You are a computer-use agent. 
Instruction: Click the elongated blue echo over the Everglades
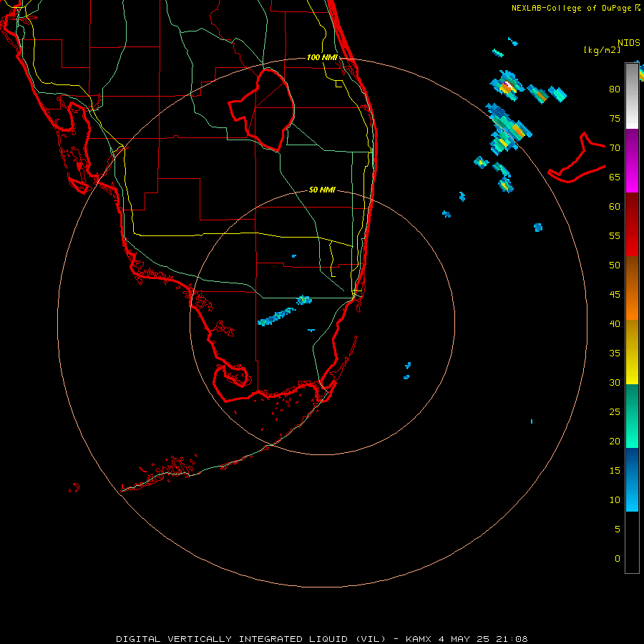(276, 317)
